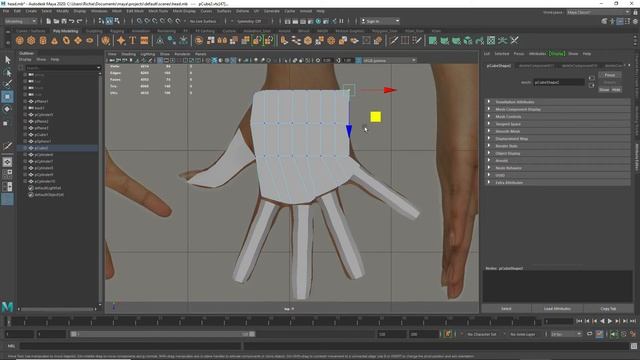The height and width of the screenshot is (360, 640).
Task: Select the pCubeShape2 attribute editor tab
Action: pos(499,66)
